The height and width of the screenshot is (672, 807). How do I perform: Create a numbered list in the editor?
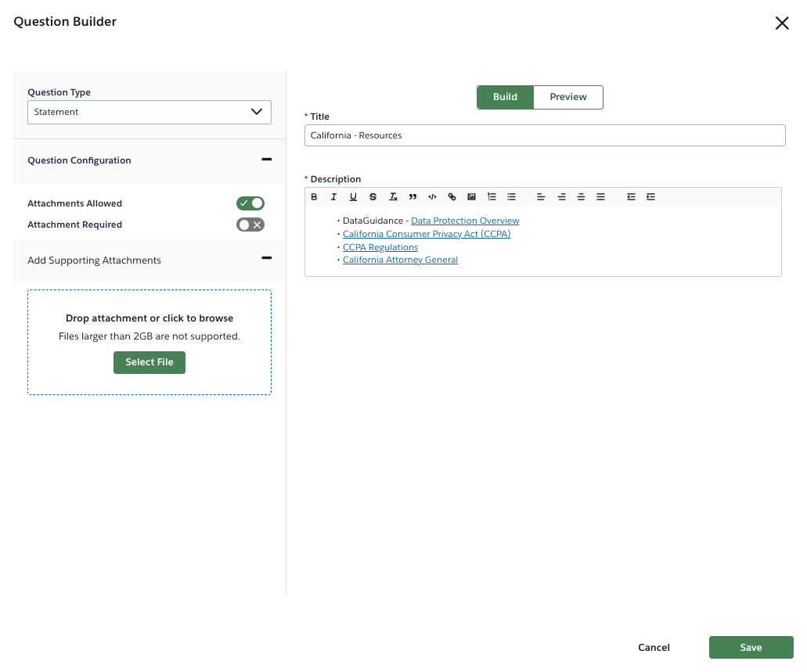pos(491,196)
